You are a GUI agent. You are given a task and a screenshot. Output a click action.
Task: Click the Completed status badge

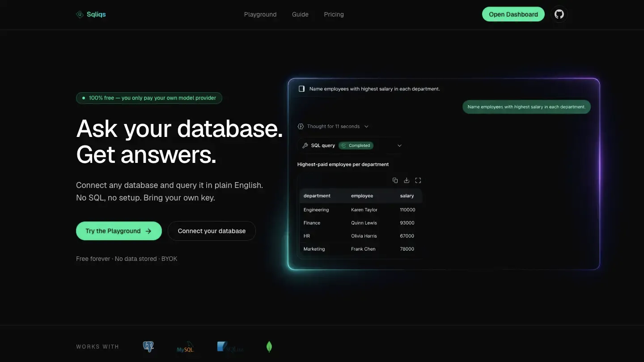[356, 145]
